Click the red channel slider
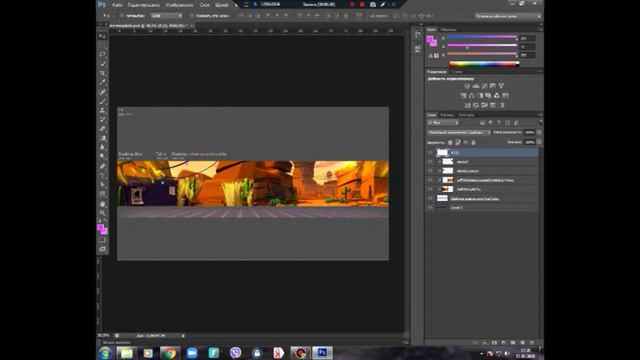Image resolution: width=640 pixels, height=360 pixels. pos(482,37)
